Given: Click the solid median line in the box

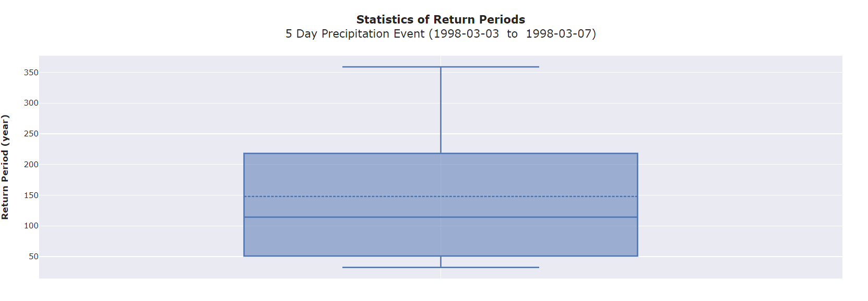Looking at the screenshot, I should [x=441, y=217].
